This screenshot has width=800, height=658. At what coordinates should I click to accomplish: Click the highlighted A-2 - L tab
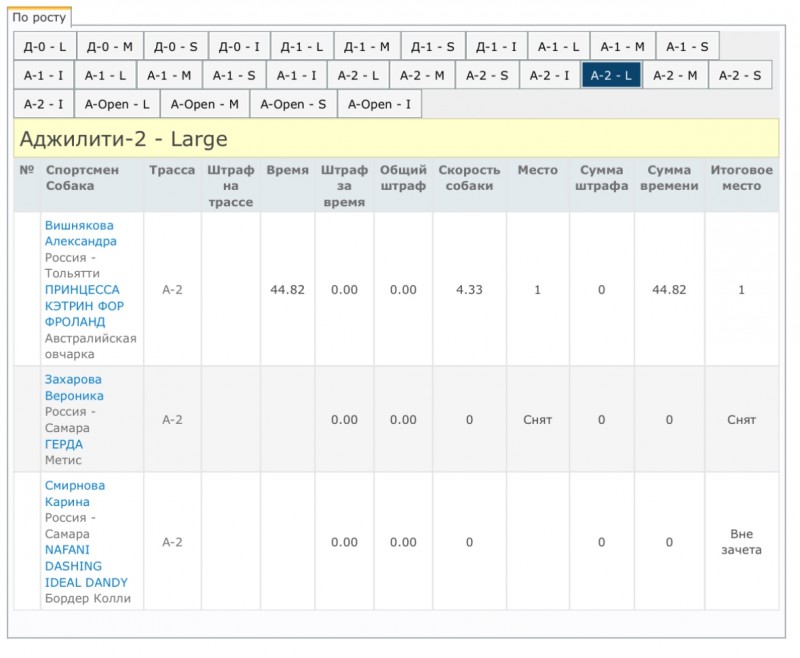pyautogui.click(x=611, y=75)
